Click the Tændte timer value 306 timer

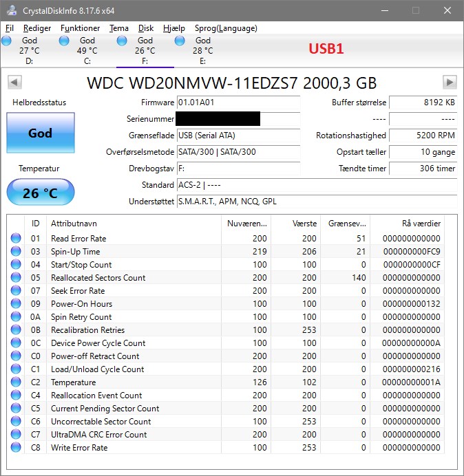pyautogui.click(x=423, y=168)
